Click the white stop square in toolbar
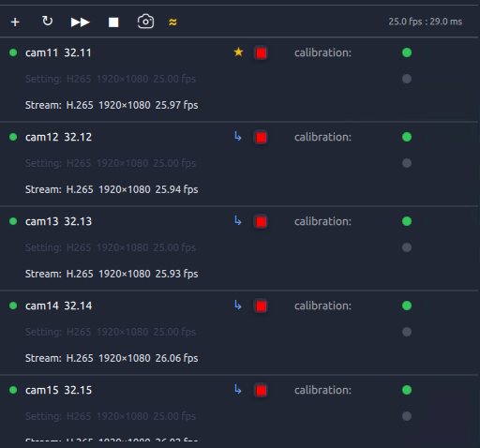 113,22
